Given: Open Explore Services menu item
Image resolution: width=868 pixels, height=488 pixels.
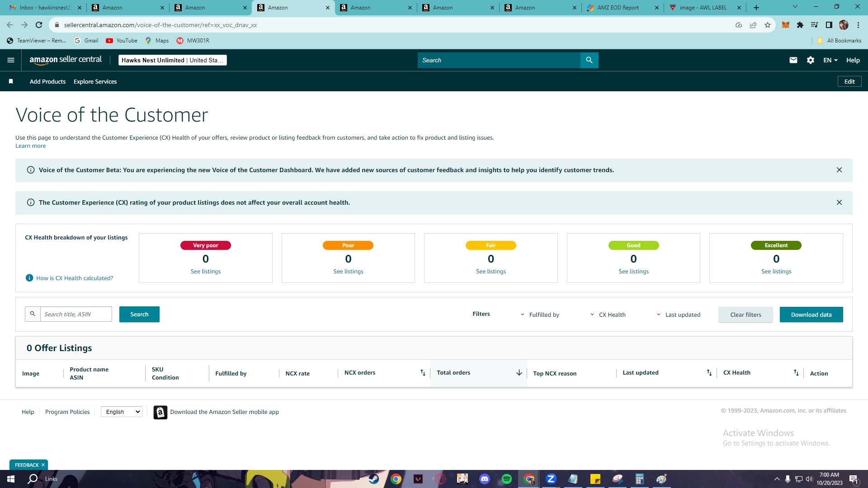Looking at the screenshot, I should [x=95, y=82].
